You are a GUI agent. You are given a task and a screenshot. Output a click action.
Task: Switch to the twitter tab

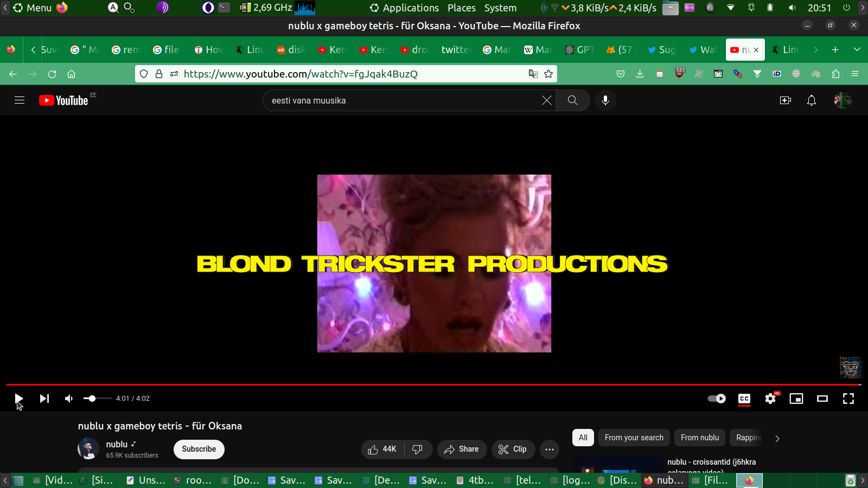point(455,50)
